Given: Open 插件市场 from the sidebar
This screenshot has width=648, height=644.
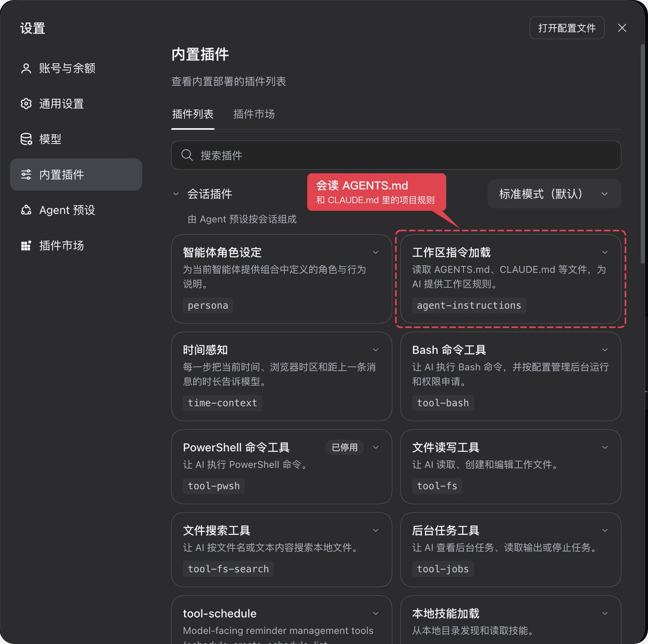Looking at the screenshot, I should pos(76,246).
